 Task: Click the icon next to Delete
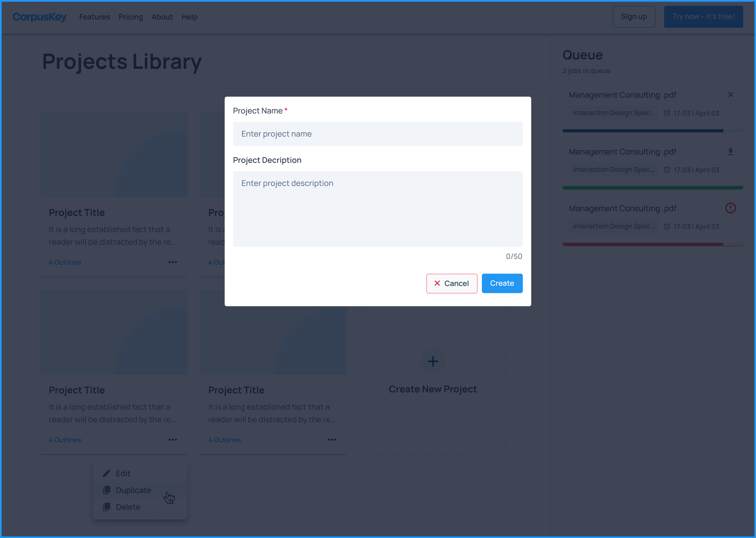106,507
